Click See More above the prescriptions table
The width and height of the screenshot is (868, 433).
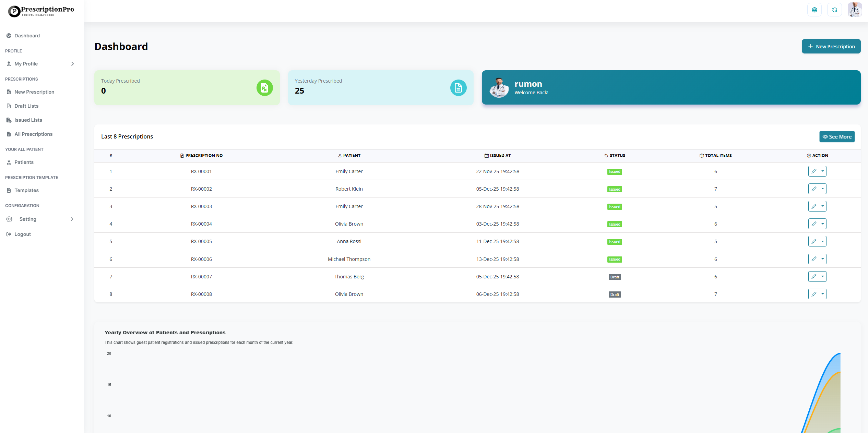pos(837,136)
